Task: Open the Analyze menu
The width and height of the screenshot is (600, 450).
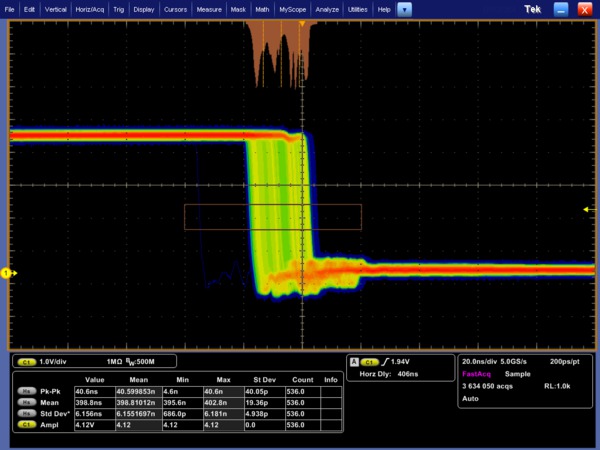Action: 329,9
